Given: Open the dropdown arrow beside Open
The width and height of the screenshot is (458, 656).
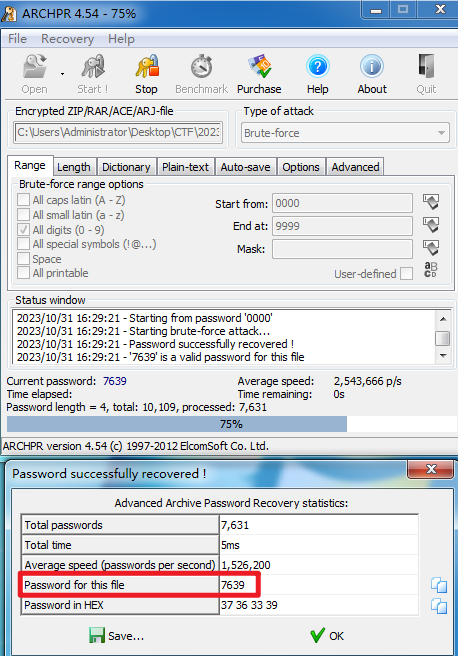Looking at the screenshot, I should [62, 74].
